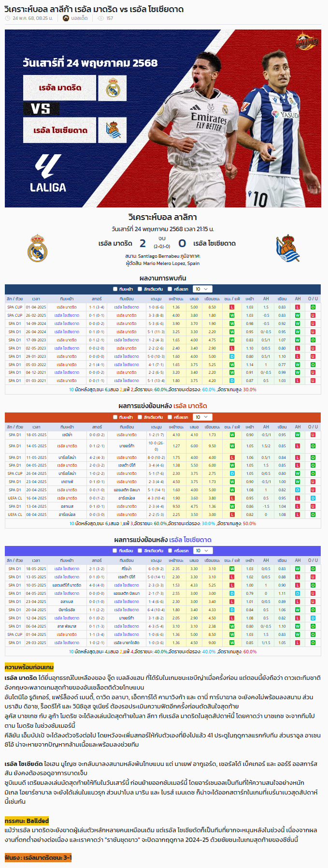
Task: Click the เตะมุม header in the Real Madrid table
Action: pyautogui.click(x=156, y=427)
